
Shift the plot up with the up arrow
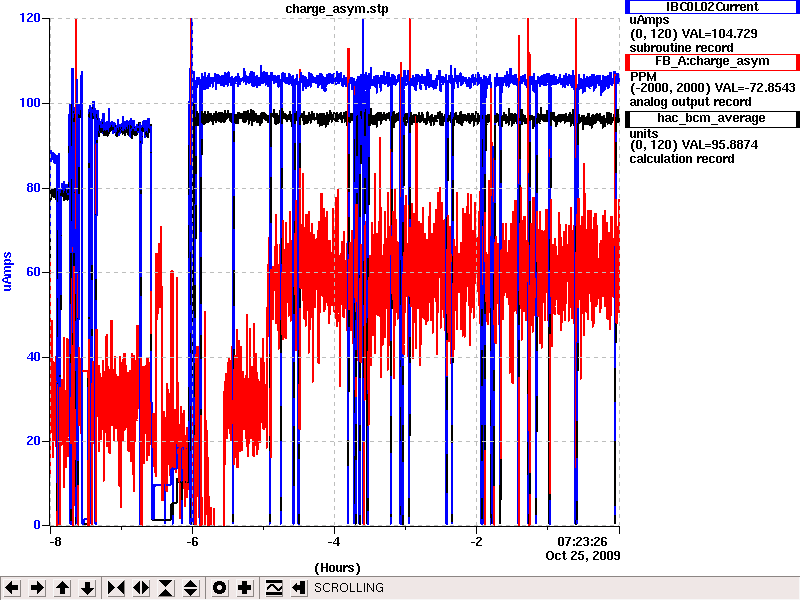pos(62,588)
